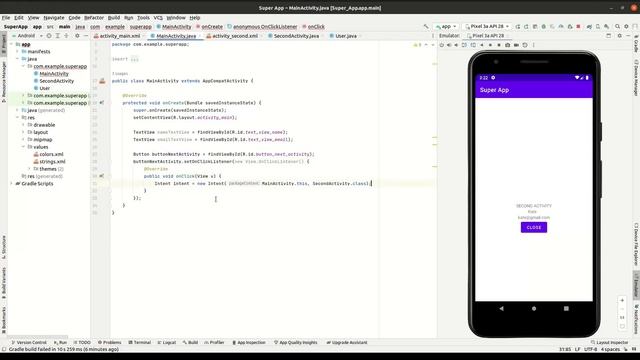Open the Refactor menu
The image size is (640, 360).
pyautogui.click(x=94, y=18)
